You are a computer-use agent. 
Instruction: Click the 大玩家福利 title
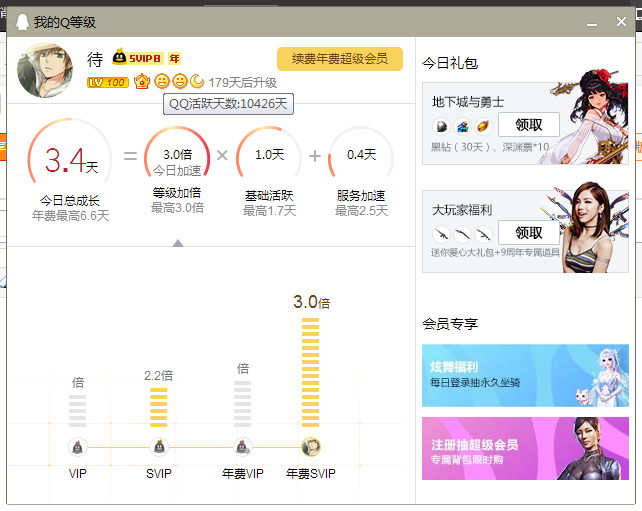[x=462, y=210]
